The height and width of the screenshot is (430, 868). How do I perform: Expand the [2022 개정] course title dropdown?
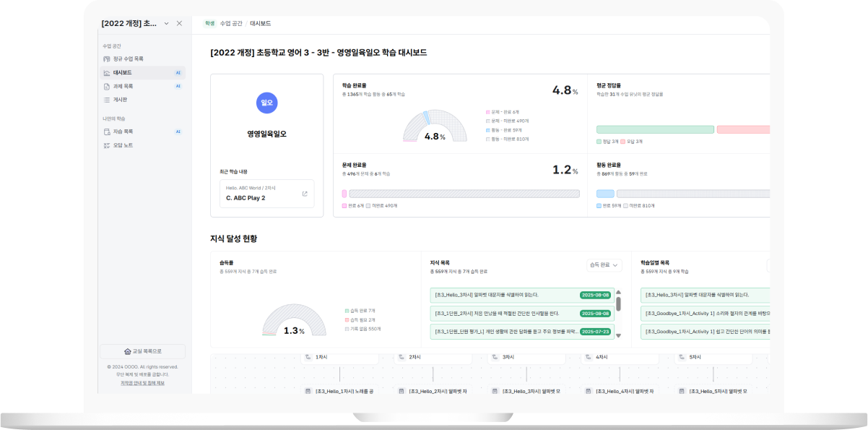[x=166, y=24]
